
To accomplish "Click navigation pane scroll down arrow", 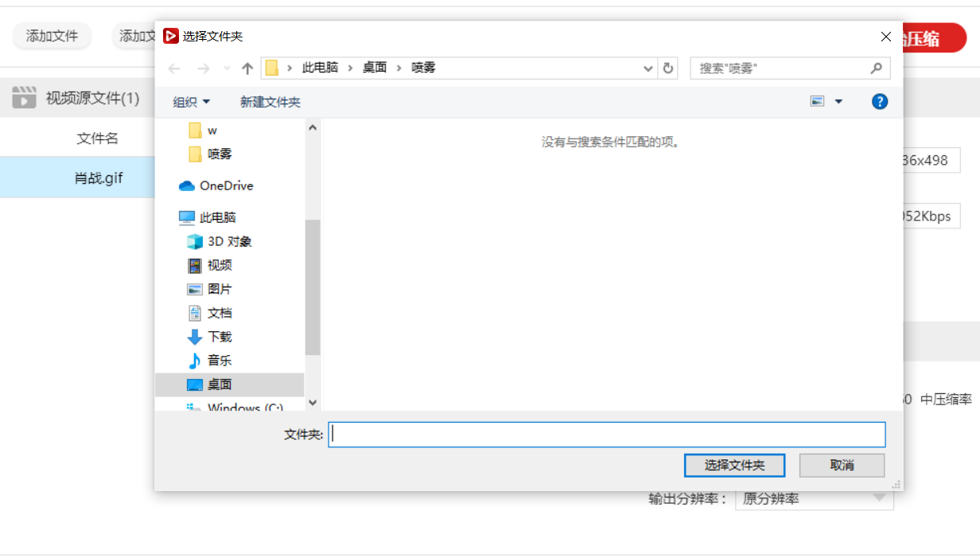I will 313,403.
